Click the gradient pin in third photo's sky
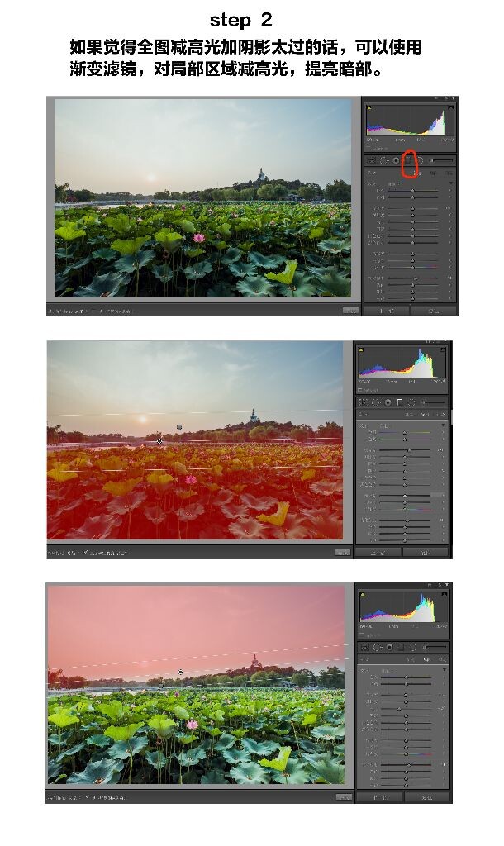 [x=181, y=672]
